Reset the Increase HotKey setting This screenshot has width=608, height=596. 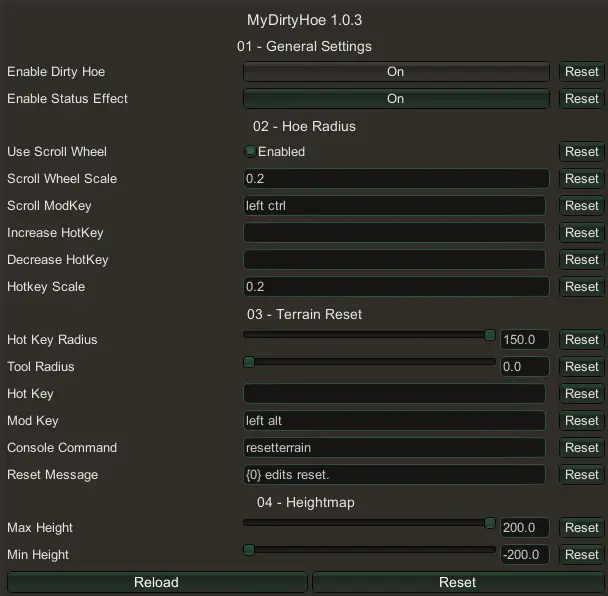581,233
